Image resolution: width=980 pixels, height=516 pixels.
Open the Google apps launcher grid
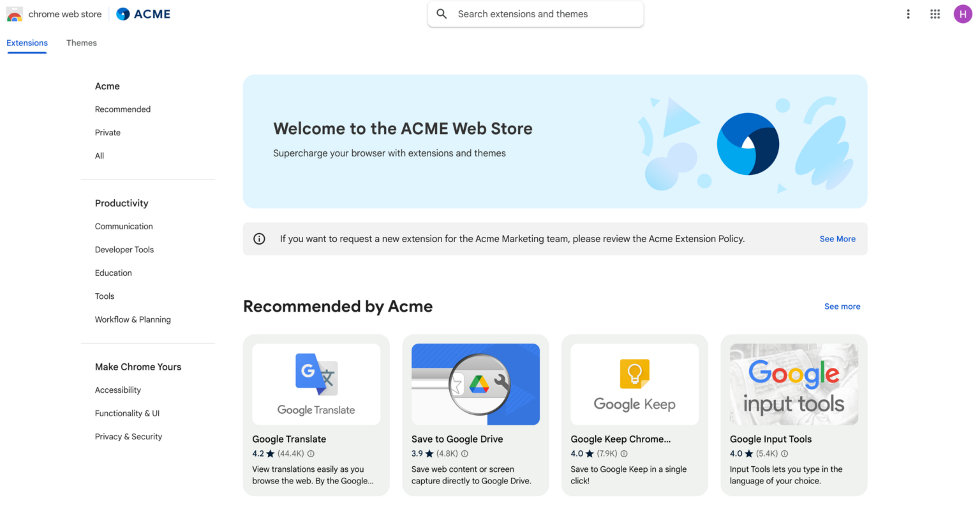pos(935,13)
